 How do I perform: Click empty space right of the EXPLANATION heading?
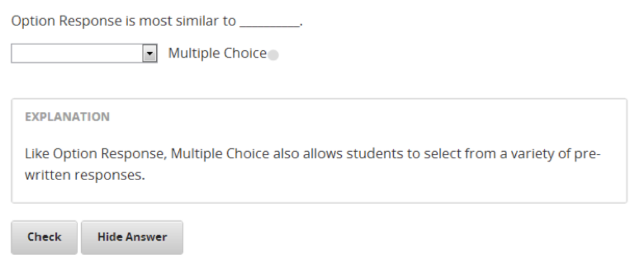372,117
